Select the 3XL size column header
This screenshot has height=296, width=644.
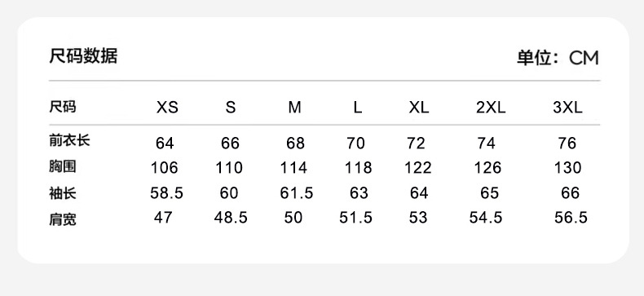(x=567, y=108)
